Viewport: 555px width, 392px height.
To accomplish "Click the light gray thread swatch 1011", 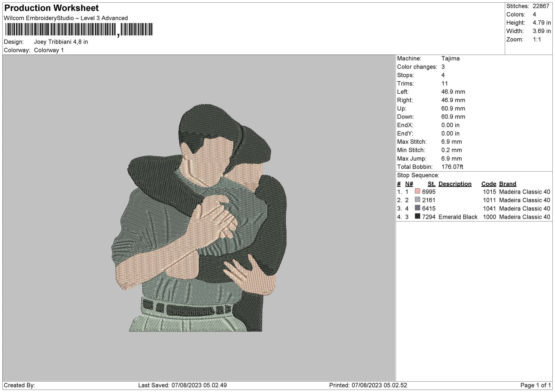I will click(417, 200).
